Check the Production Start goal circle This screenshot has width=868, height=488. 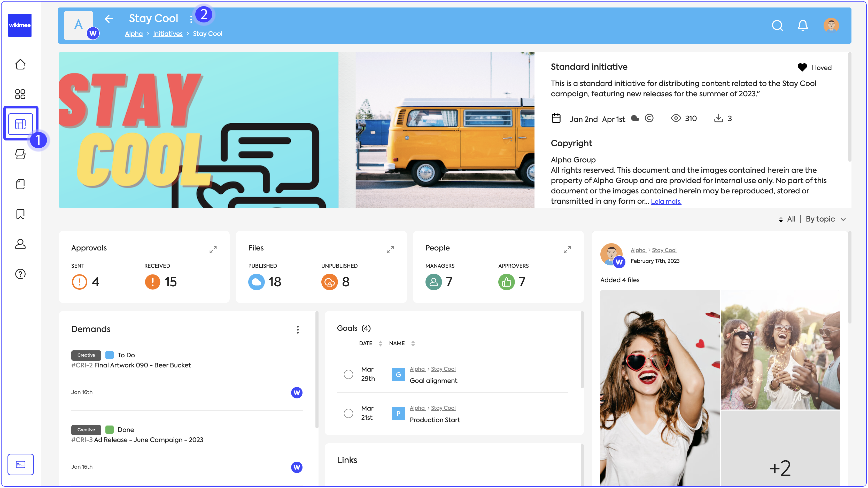tap(348, 413)
